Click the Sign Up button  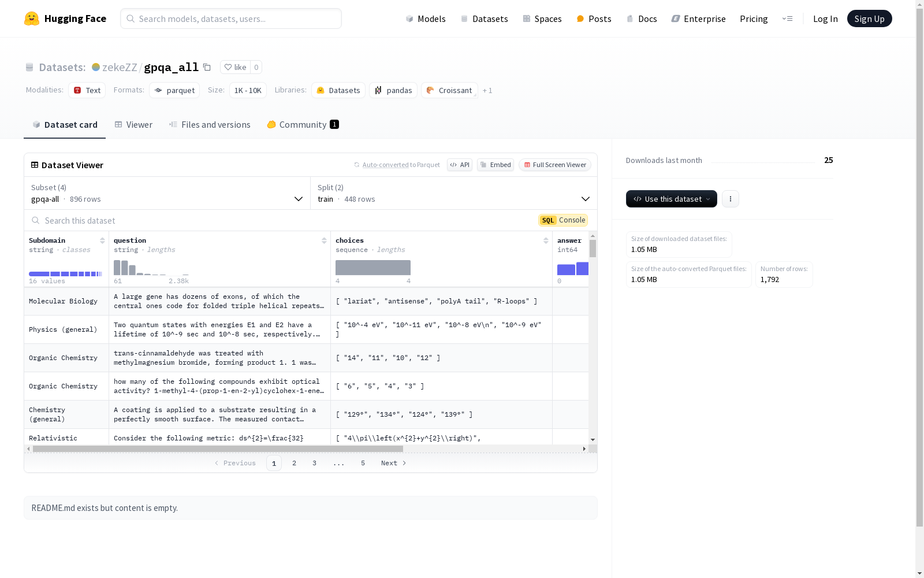(869, 18)
